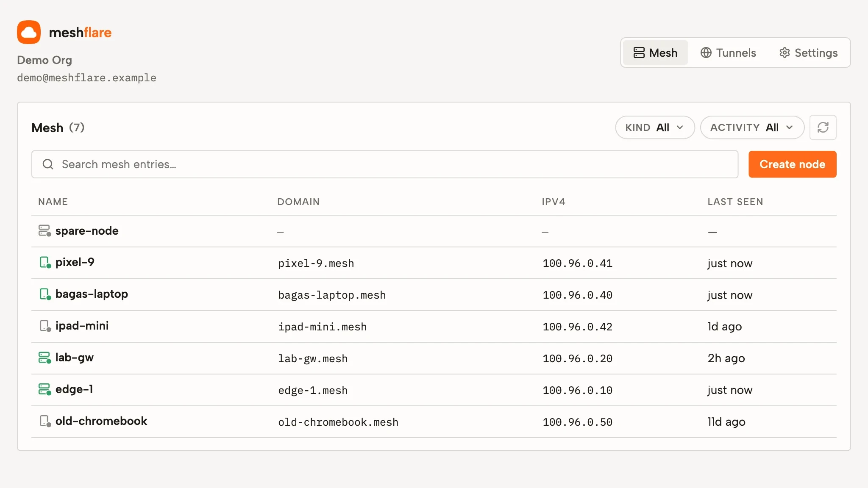Screen dimensions: 868x488
Task: Click the server icon beside edge-1
Action: [45, 390]
